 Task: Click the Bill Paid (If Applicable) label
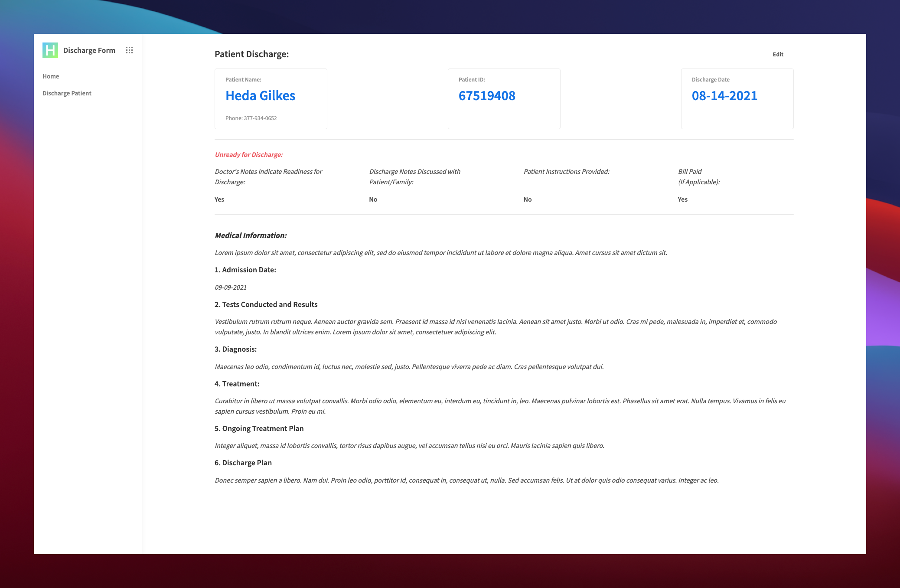(699, 177)
